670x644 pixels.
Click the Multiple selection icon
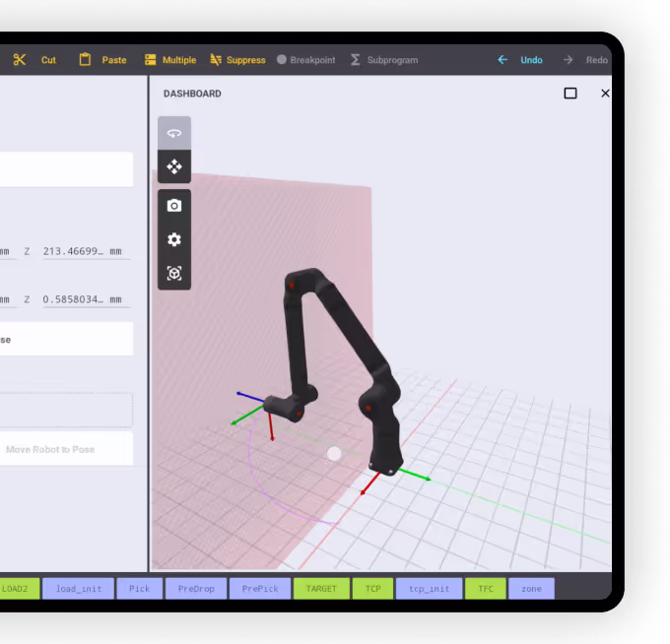tap(150, 60)
